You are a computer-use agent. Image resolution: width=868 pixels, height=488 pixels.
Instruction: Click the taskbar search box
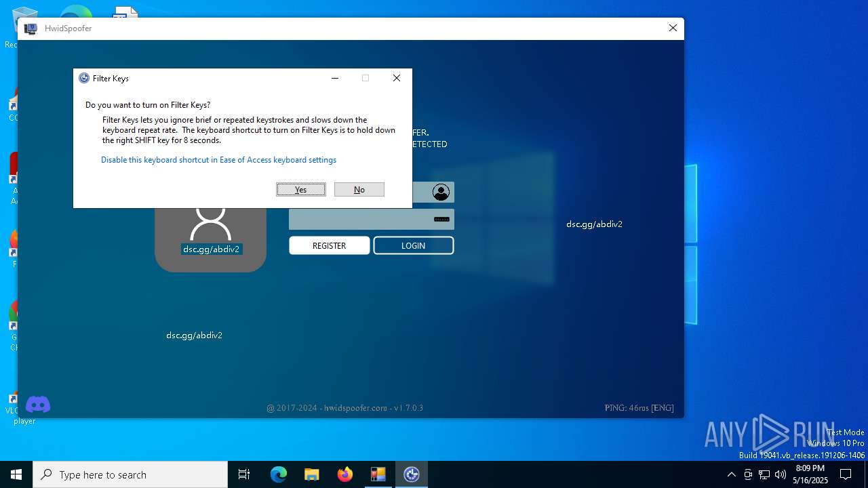[x=130, y=474]
